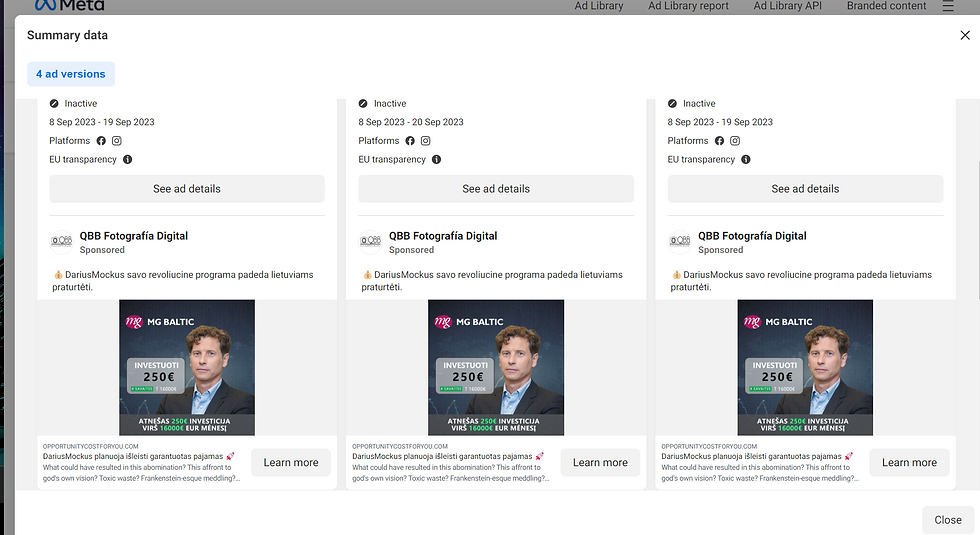This screenshot has height=535, width=980.
Task: Click the Close button at bottom right
Action: coord(948,519)
